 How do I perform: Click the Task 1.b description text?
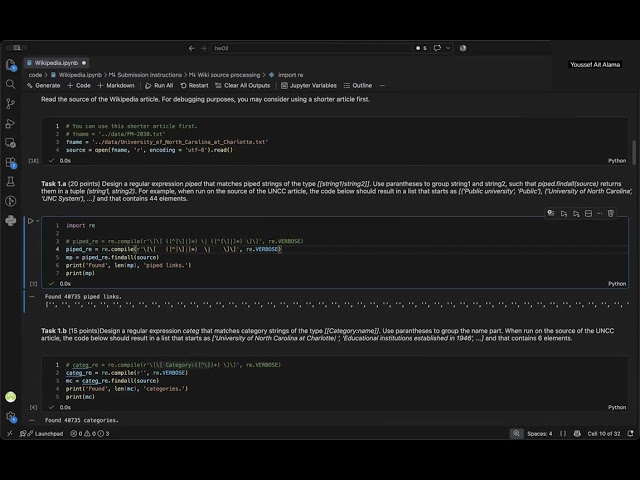(327, 334)
